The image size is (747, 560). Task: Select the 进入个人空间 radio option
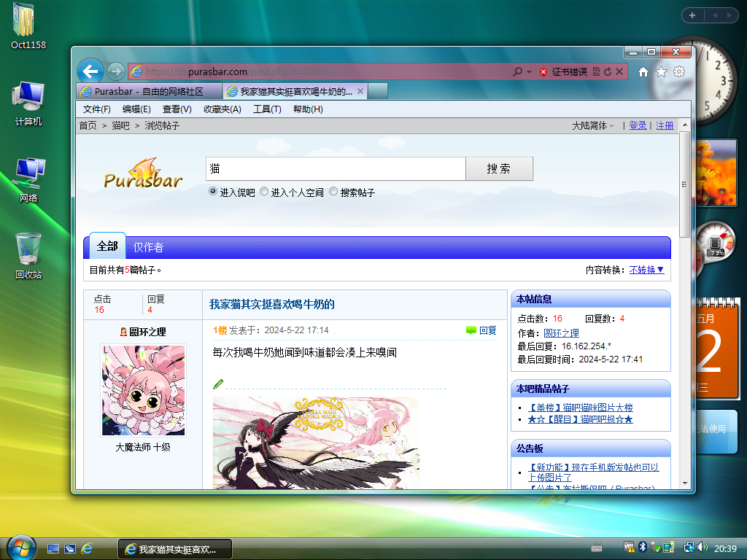click(264, 192)
